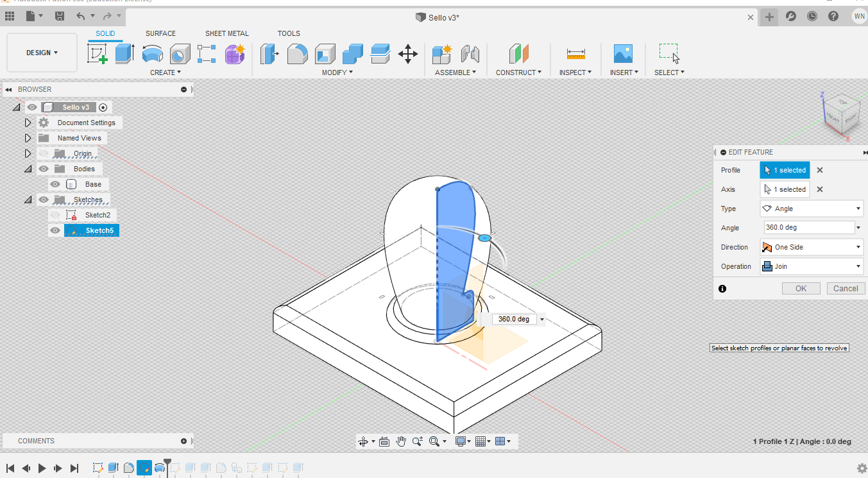Switch to the SHEET METAL tab

point(227,33)
